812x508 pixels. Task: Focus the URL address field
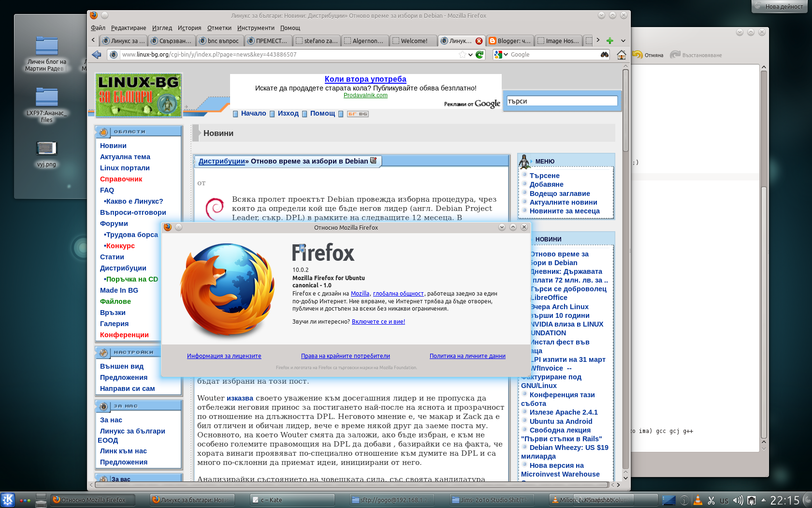pos(289,55)
